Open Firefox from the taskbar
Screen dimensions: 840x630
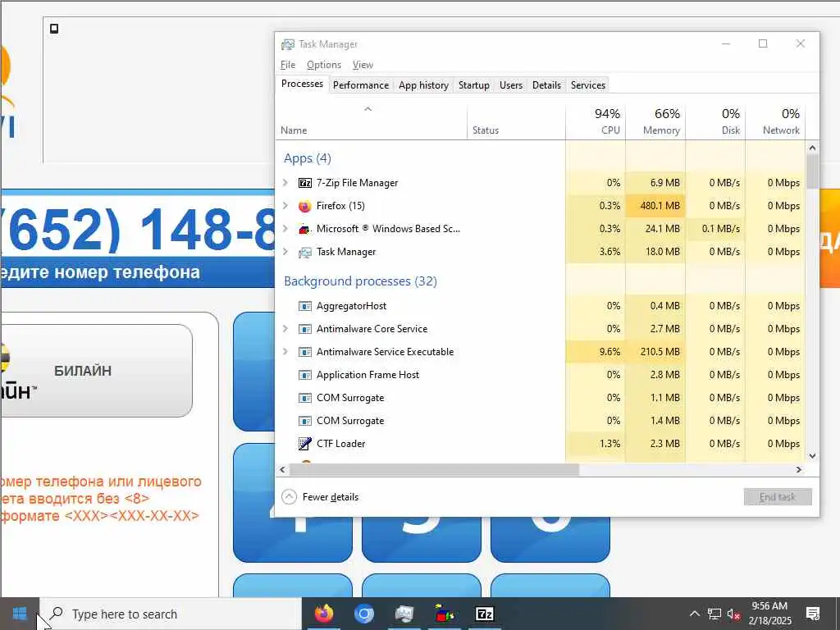[x=323, y=614]
